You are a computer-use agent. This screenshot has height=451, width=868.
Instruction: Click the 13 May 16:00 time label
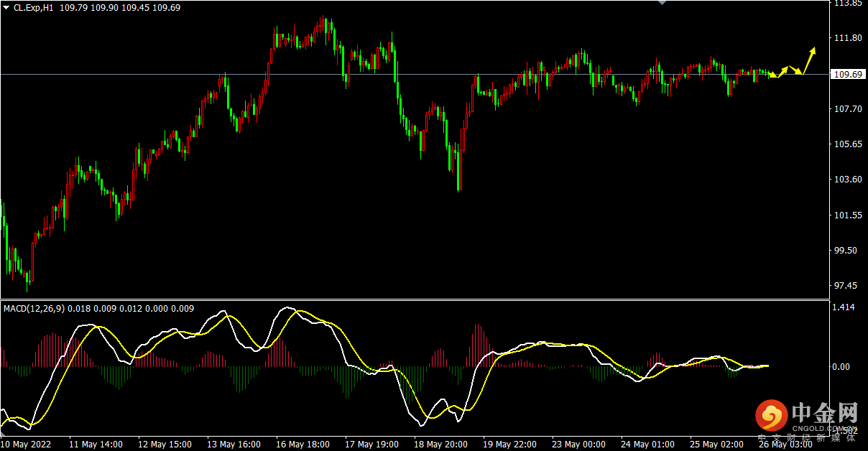[234, 445]
